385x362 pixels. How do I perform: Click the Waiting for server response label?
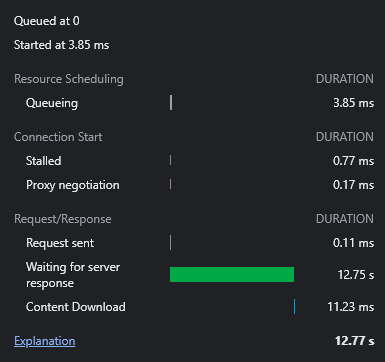pyautogui.click(x=73, y=275)
